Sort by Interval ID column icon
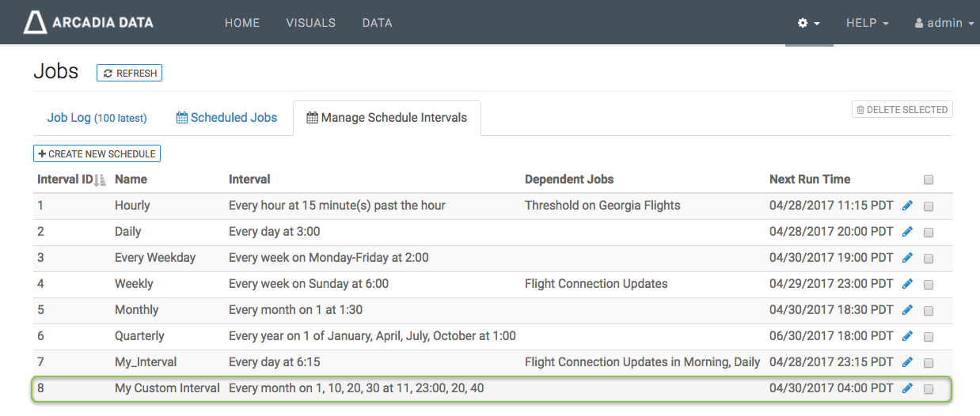980x416 pixels. (100, 180)
